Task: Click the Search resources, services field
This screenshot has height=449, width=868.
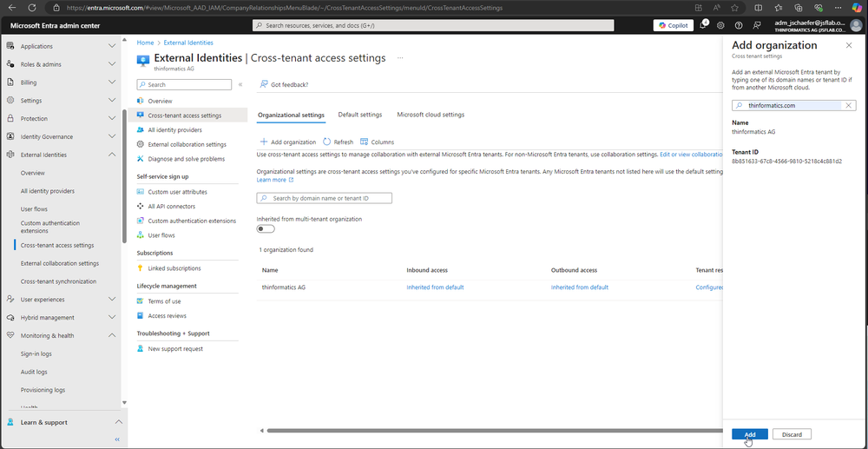Action: [433, 25]
